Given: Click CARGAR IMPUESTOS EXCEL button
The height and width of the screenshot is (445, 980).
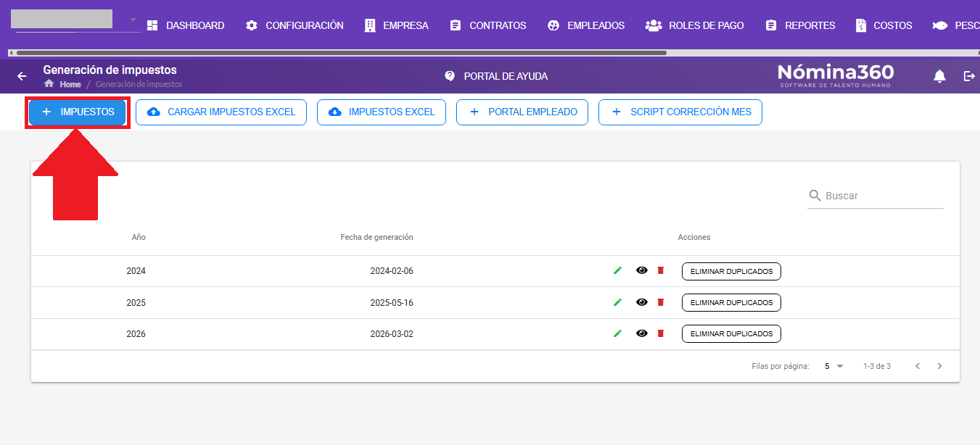Looking at the screenshot, I should pyautogui.click(x=221, y=112).
